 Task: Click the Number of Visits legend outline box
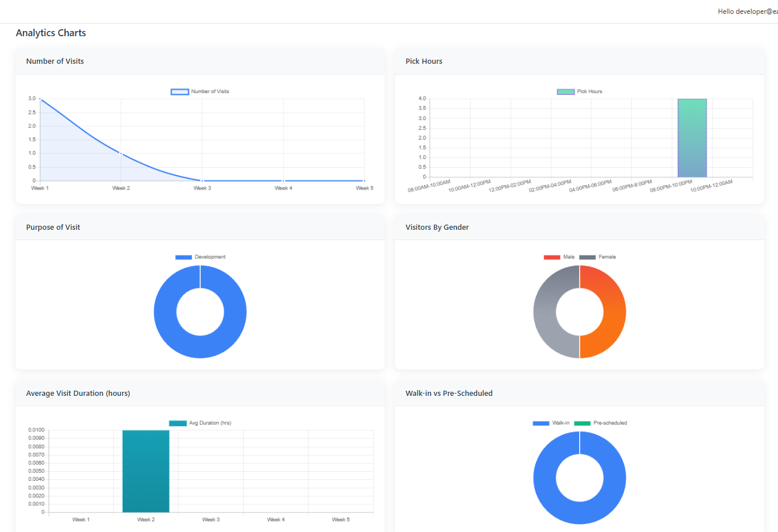click(179, 91)
